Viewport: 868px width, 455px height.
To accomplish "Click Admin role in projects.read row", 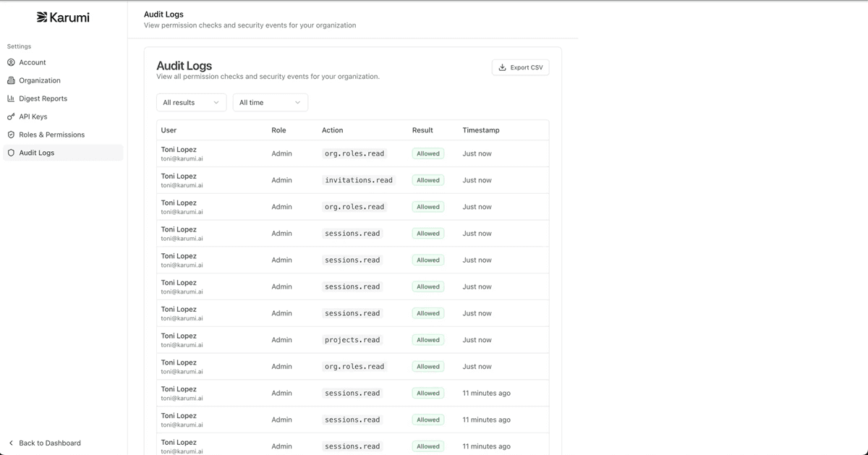I will (x=282, y=340).
